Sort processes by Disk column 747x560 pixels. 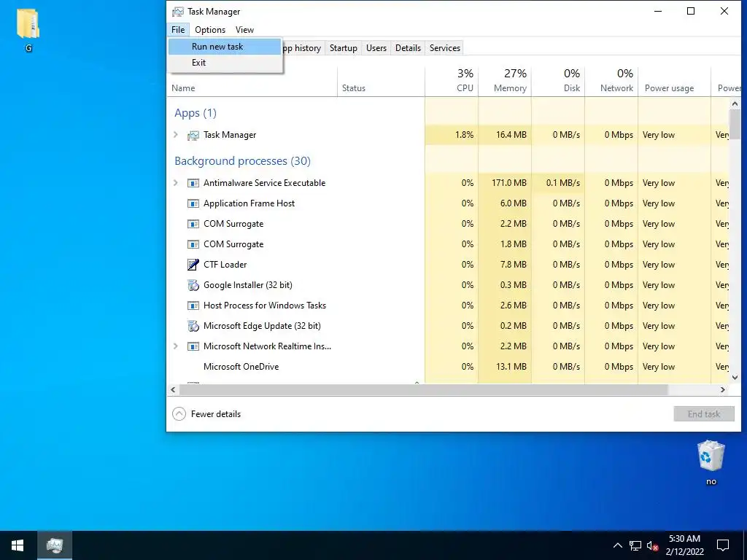(x=558, y=82)
